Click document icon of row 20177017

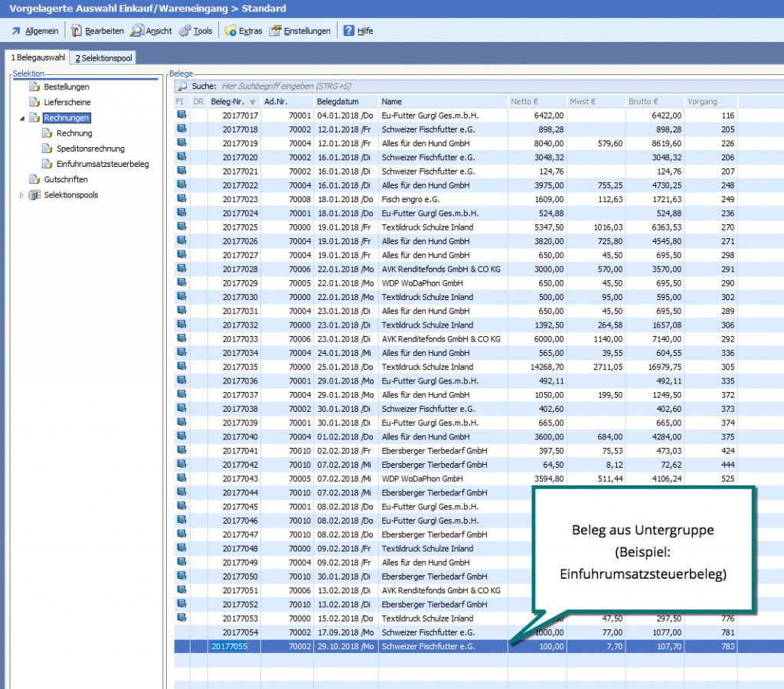181,115
